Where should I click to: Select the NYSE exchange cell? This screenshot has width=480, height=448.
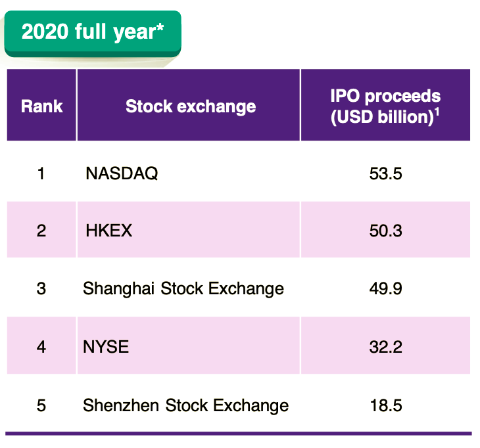click(x=189, y=346)
